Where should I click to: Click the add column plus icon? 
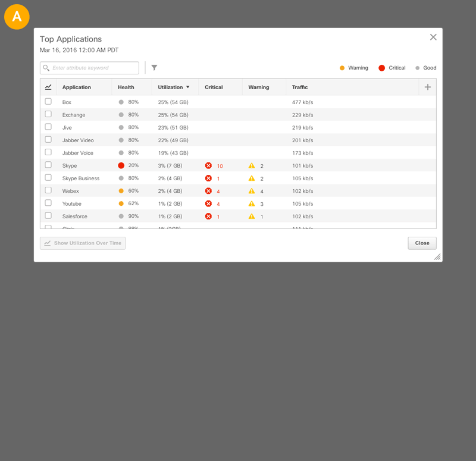tap(427, 87)
